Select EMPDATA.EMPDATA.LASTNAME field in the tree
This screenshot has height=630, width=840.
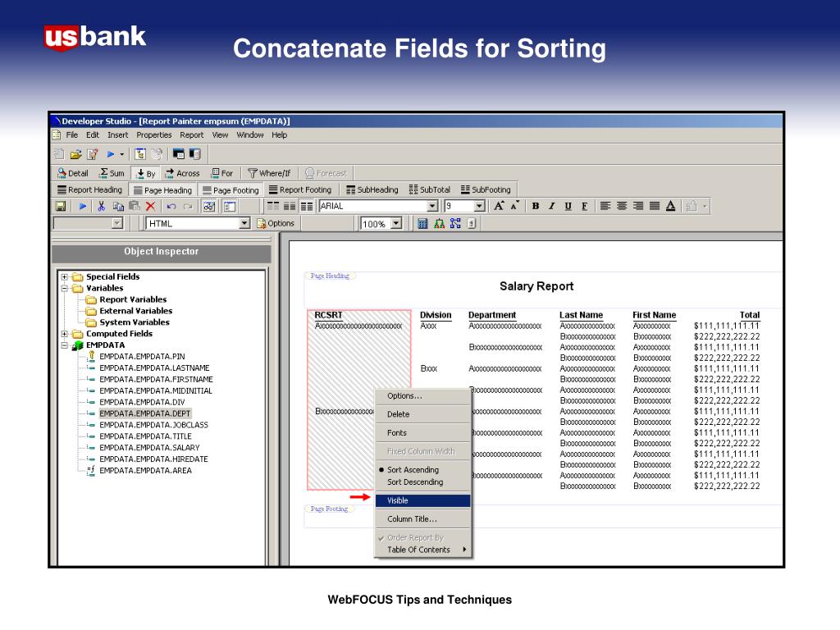[x=154, y=368]
